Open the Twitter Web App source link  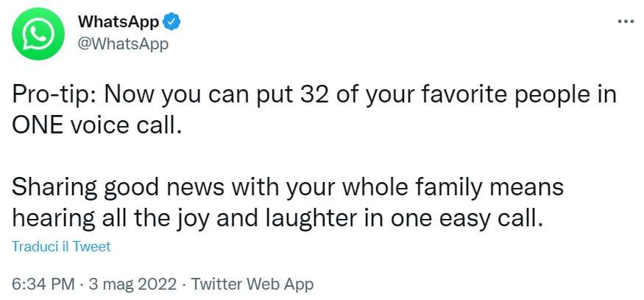point(252,285)
